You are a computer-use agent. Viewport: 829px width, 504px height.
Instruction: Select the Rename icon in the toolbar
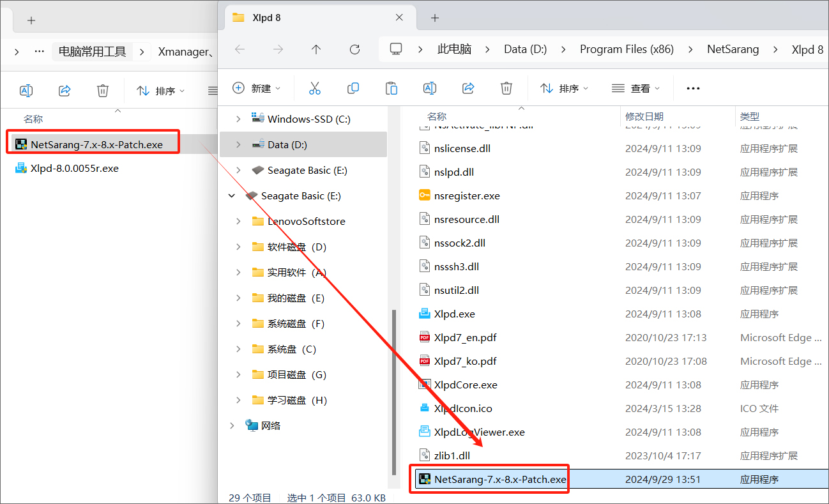pyautogui.click(x=429, y=88)
